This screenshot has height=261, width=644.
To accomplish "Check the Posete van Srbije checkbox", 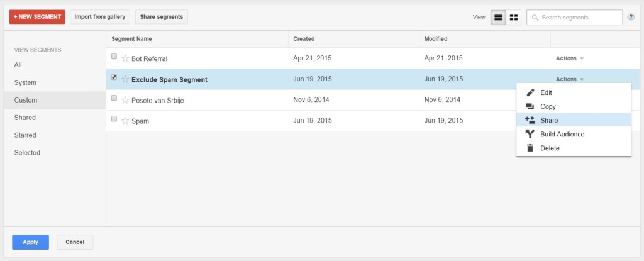I will click(114, 98).
